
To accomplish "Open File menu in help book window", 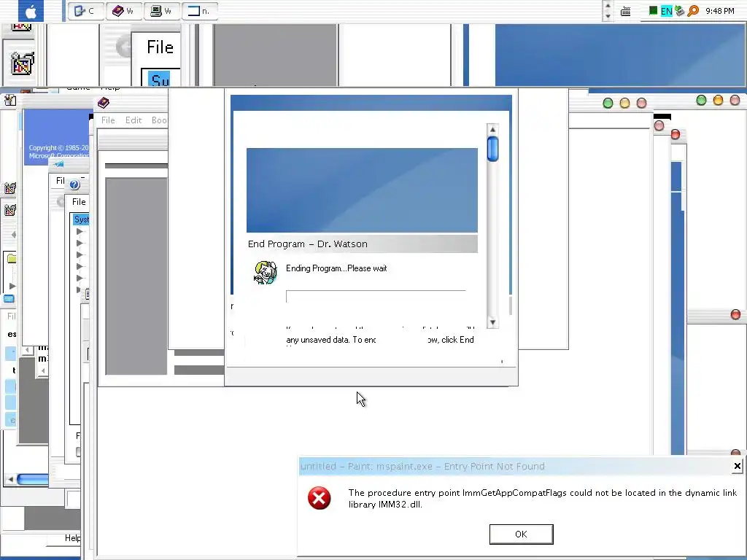I will pos(108,120).
